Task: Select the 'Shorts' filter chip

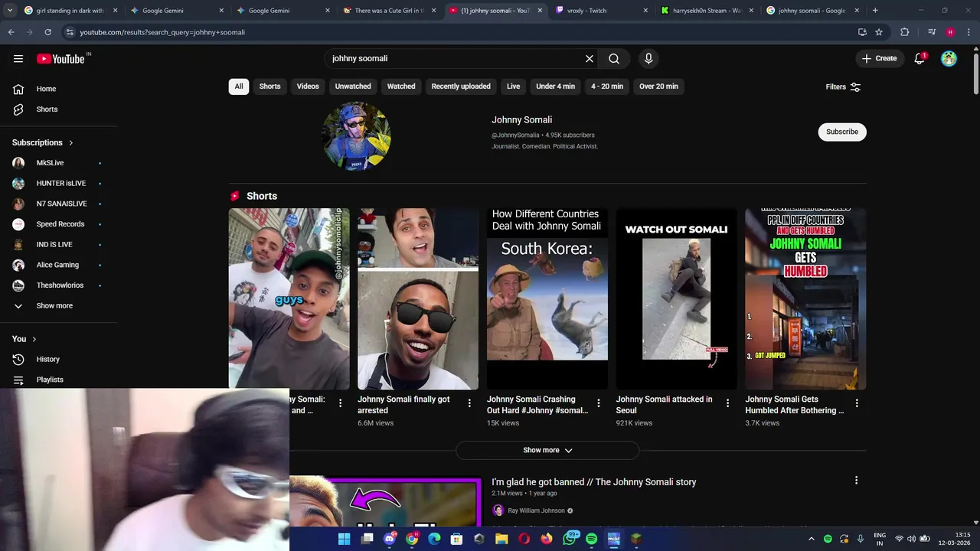Action: click(x=269, y=86)
